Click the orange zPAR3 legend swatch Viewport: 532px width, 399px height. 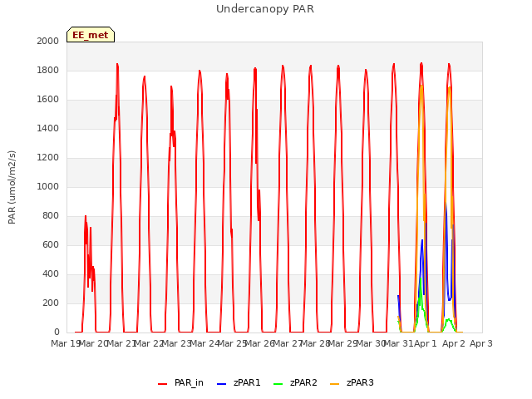[x=334, y=384]
